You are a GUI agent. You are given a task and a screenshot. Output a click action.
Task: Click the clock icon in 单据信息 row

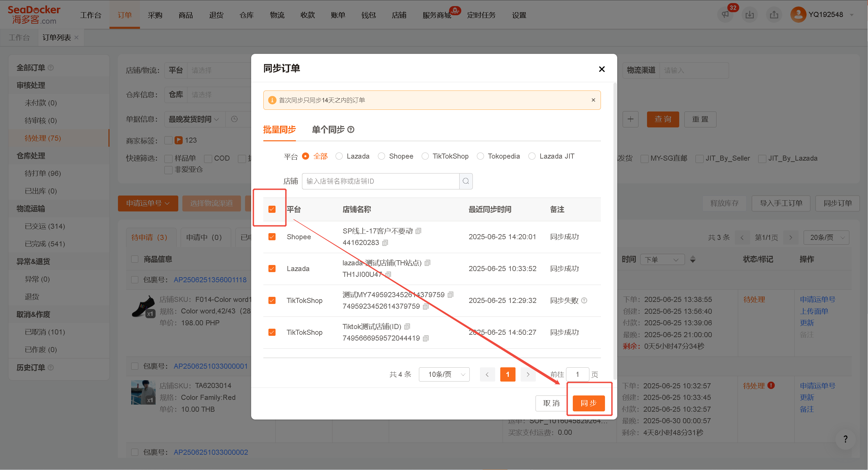point(234,119)
